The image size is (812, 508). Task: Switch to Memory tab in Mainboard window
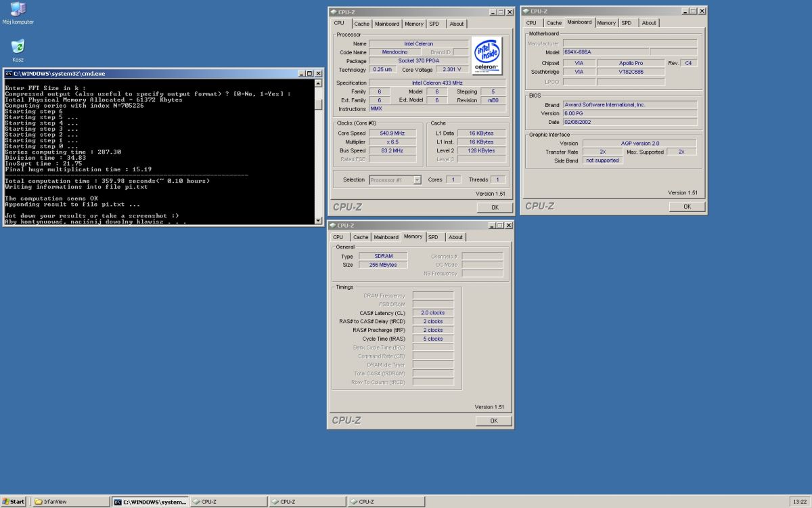(606, 23)
